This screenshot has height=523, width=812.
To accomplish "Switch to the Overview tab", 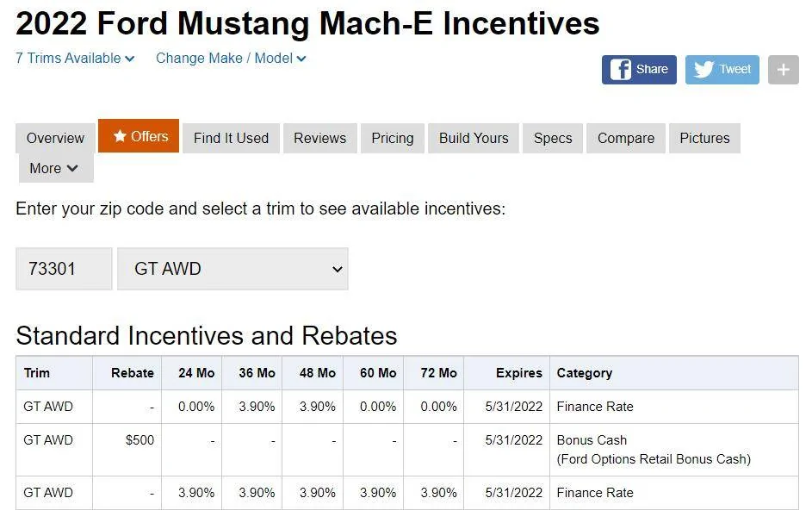I will 55,138.
